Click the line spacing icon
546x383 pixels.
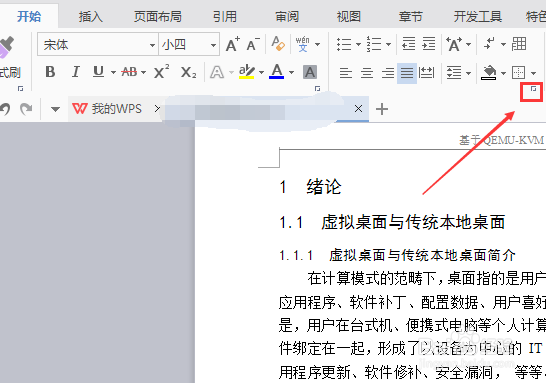pos(454,73)
